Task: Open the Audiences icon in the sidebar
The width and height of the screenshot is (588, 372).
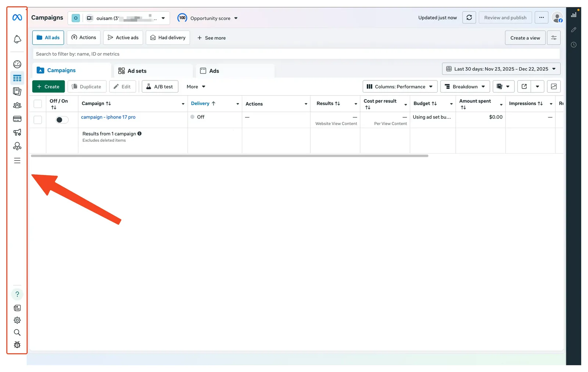Action: tap(17, 105)
